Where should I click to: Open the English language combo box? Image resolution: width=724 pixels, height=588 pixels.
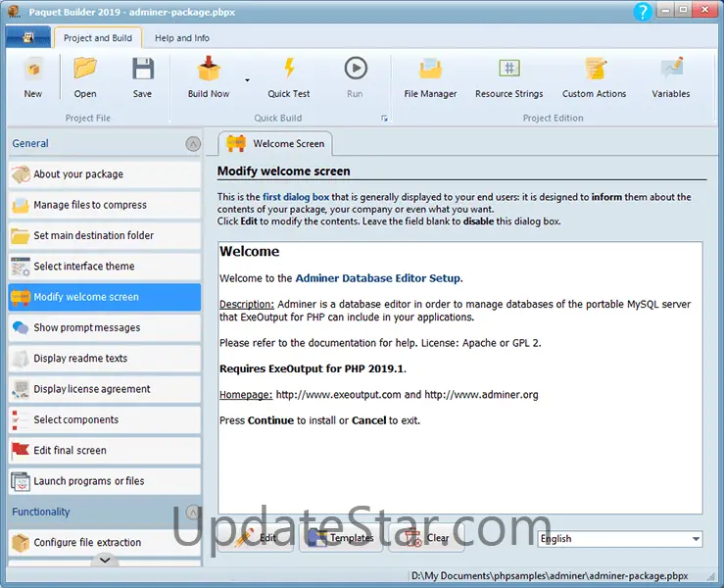[x=620, y=539]
